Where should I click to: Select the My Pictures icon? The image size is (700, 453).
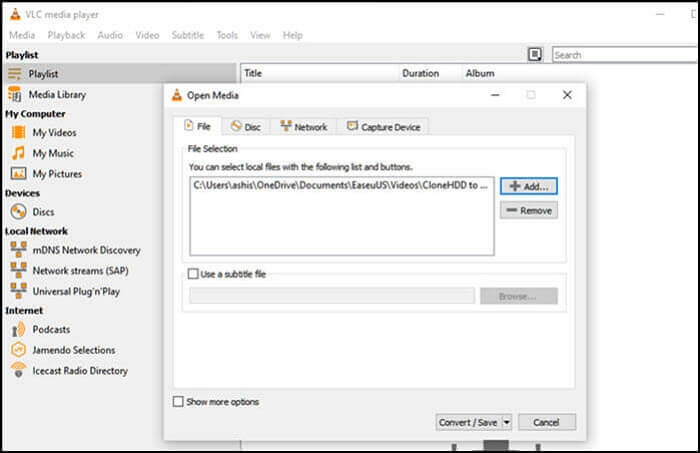coord(19,174)
